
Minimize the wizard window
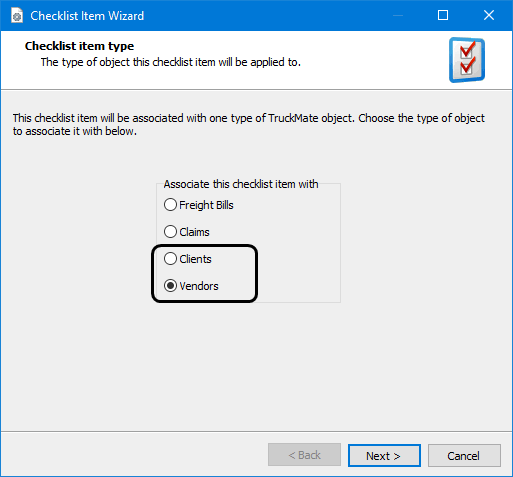click(398, 15)
